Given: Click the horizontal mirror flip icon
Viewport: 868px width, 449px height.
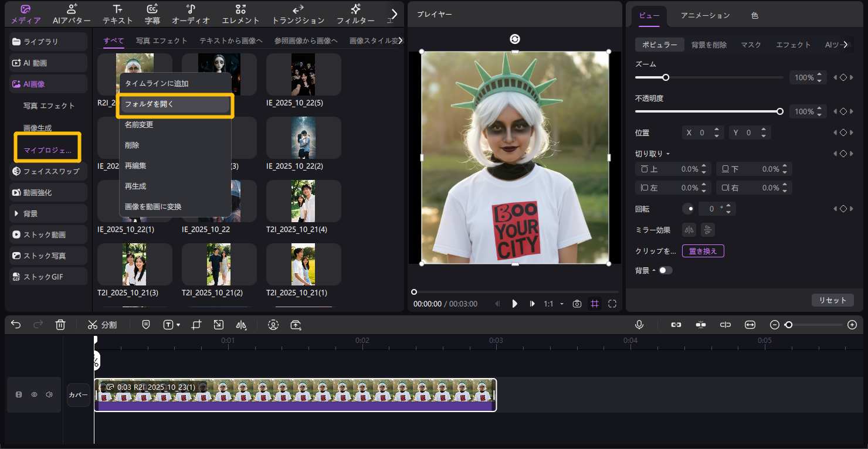Looking at the screenshot, I should [x=689, y=230].
